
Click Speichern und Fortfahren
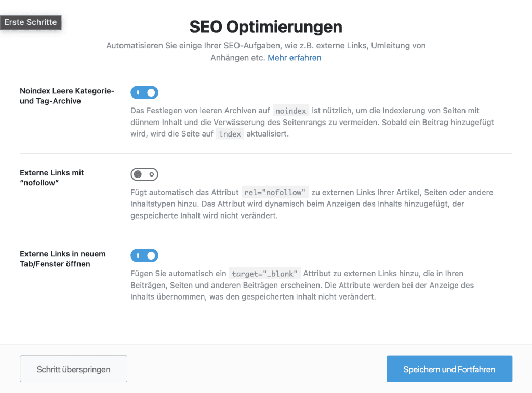[449, 369]
